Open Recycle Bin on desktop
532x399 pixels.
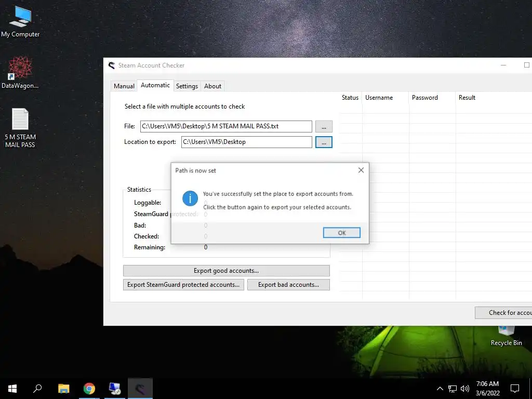(x=506, y=336)
